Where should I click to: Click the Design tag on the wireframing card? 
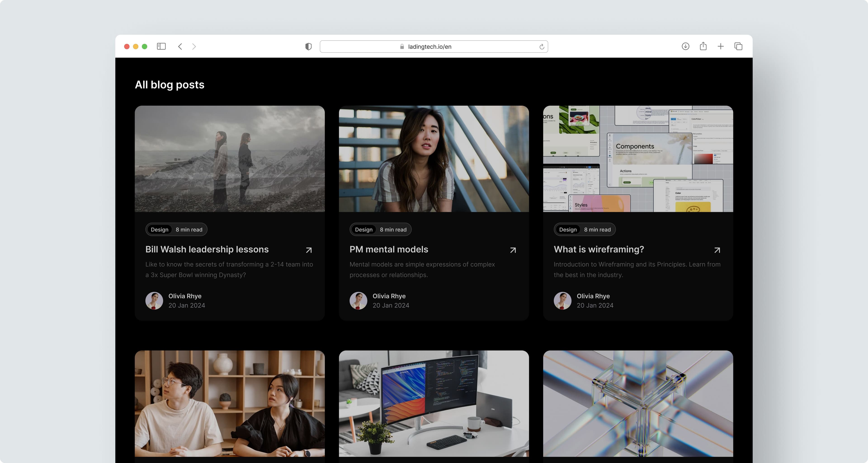coord(568,230)
